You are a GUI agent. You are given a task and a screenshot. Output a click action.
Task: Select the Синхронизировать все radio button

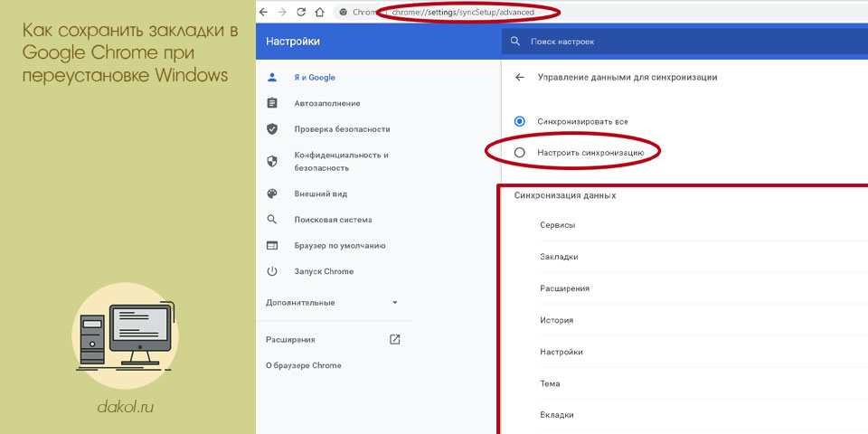[519, 121]
